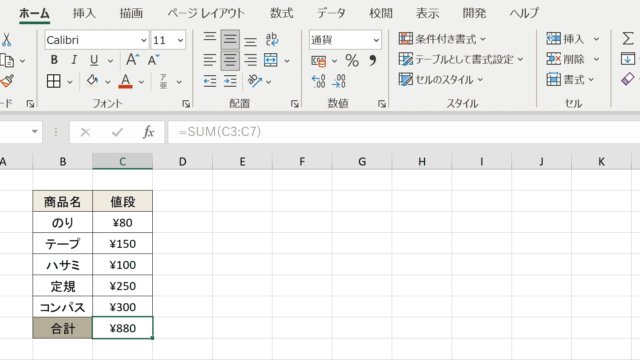Apply comma style
The height and width of the screenshot is (360, 640).
point(372,60)
